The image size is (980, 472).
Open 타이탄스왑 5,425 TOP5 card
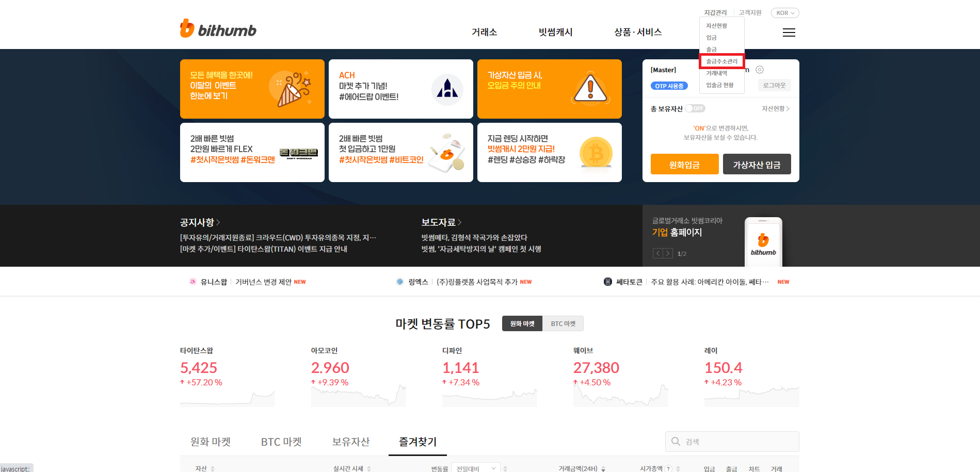pyautogui.click(x=227, y=377)
